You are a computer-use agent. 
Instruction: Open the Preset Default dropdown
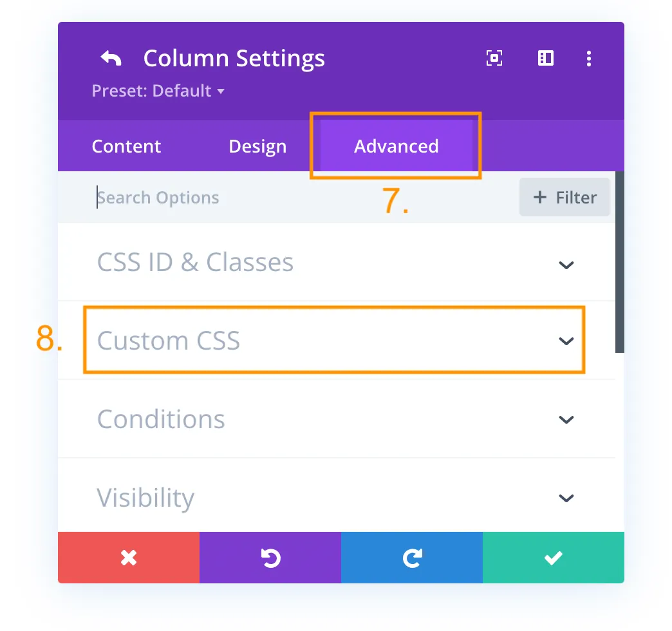(x=158, y=91)
